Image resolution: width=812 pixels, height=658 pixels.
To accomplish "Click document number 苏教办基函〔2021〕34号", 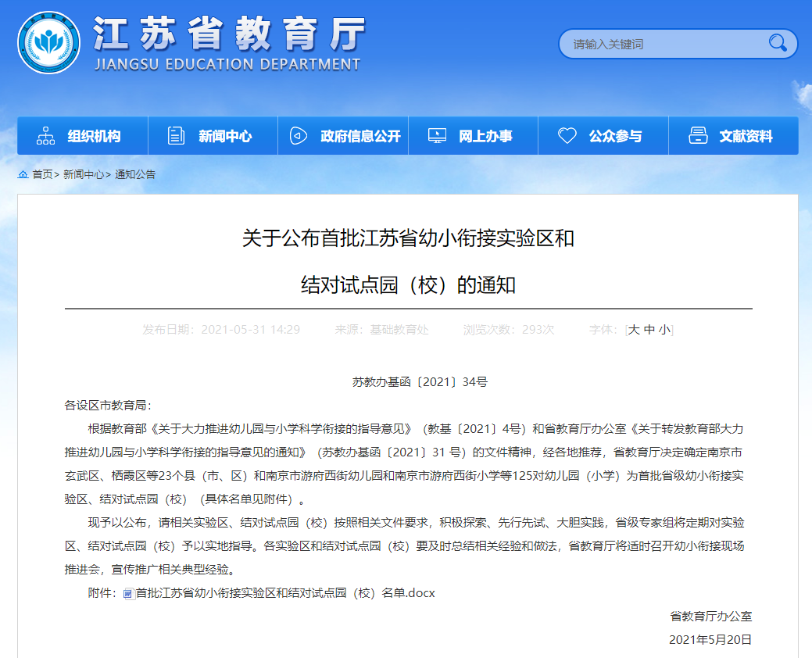I will (x=420, y=382).
